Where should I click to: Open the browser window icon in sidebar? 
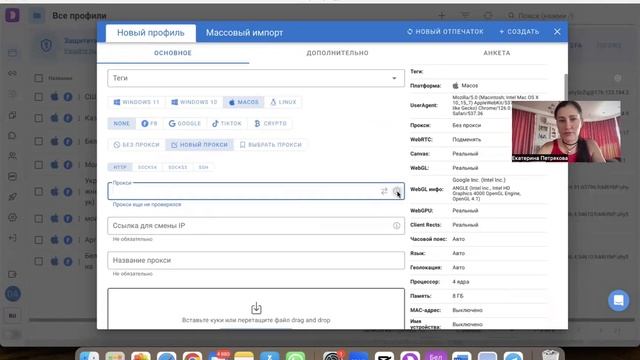pyautogui.click(x=13, y=53)
